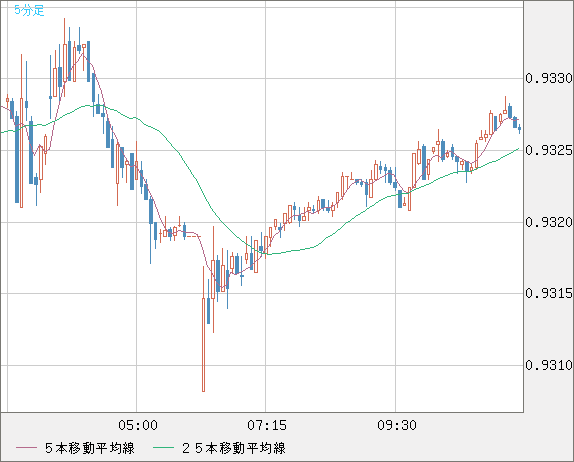Viewport: 574px width, 462px height.
Task: Click the purple legend line sample
Action: point(27,448)
